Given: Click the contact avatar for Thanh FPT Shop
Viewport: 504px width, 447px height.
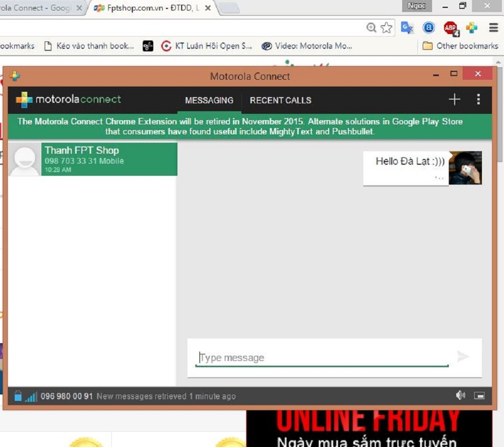Looking at the screenshot, I should pos(25,159).
